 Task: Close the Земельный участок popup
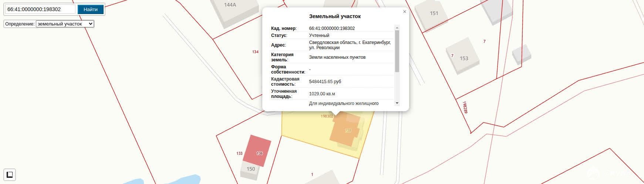click(404, 12)
